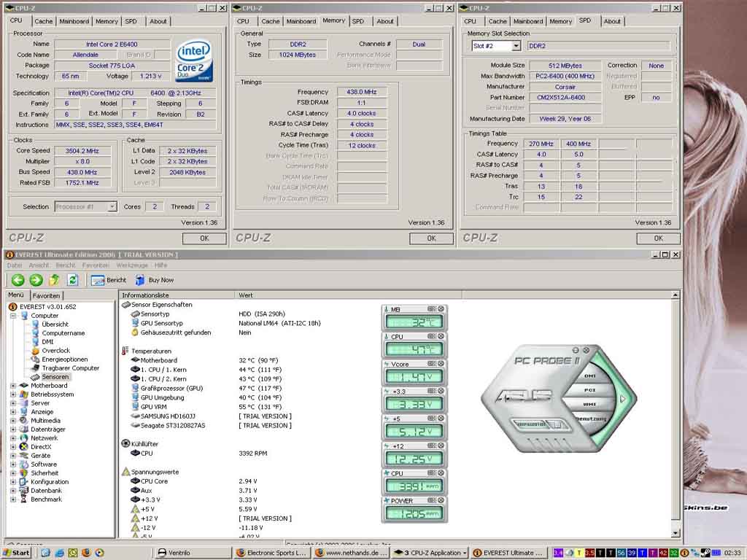Image resolution: width=747 pixels, height=560 pixels.
Task: Select Overclock in the EVEREST tree
Action: pos(55,351)
